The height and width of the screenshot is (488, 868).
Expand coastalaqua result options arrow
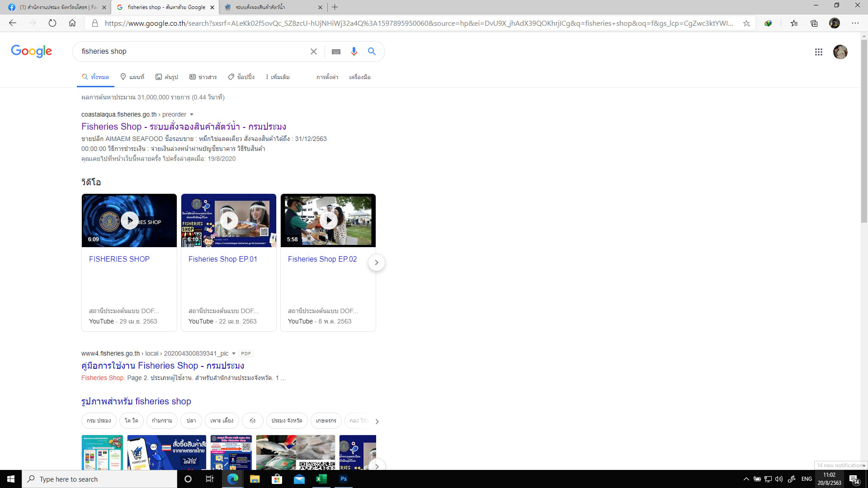[x=192, y=115]
